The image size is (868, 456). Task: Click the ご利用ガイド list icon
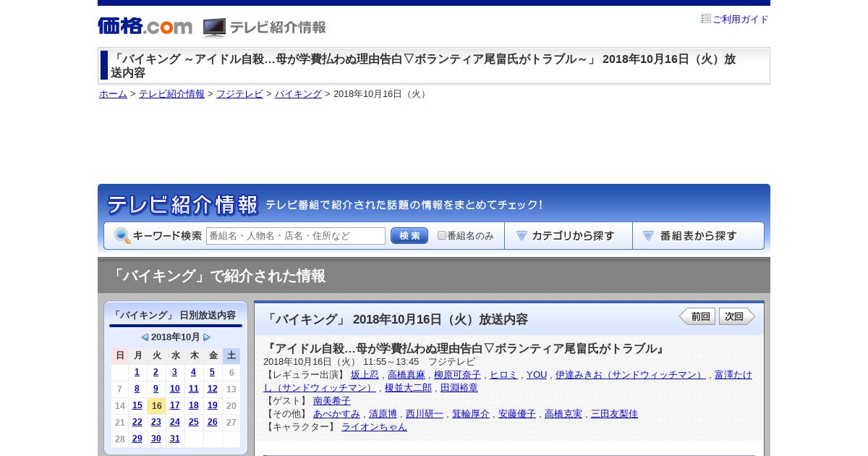pyautogui.click(x=706, y=19)
